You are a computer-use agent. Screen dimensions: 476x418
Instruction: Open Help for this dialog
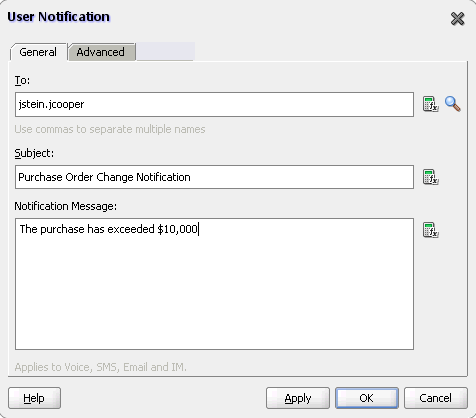[x=34, y=398]
